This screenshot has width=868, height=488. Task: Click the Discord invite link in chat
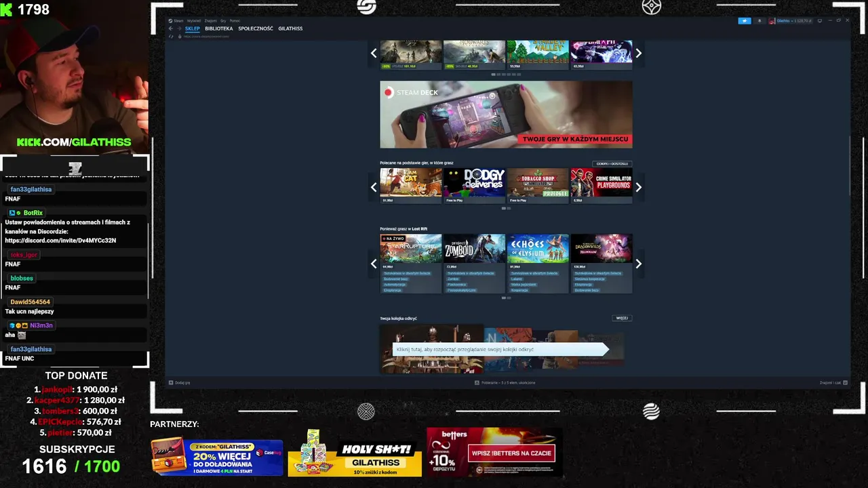[60, 240]
